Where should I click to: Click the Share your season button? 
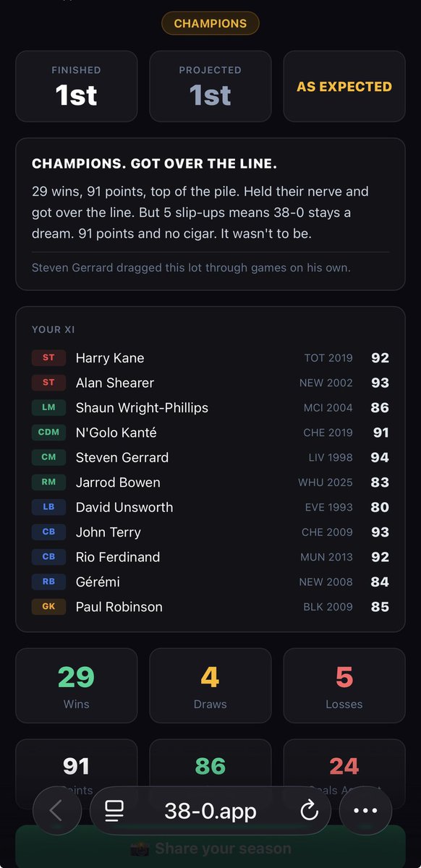[x=210, y=848]
